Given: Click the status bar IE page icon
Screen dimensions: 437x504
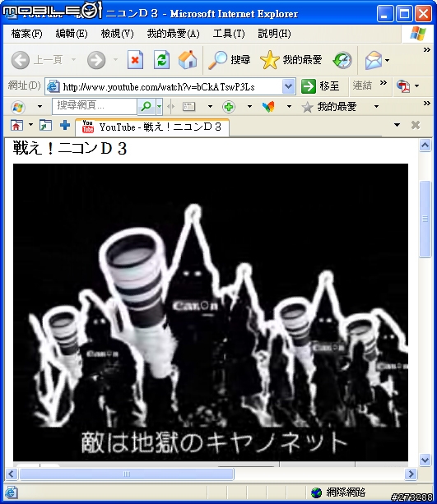Looking at the screenshot, I should [11, 492].
